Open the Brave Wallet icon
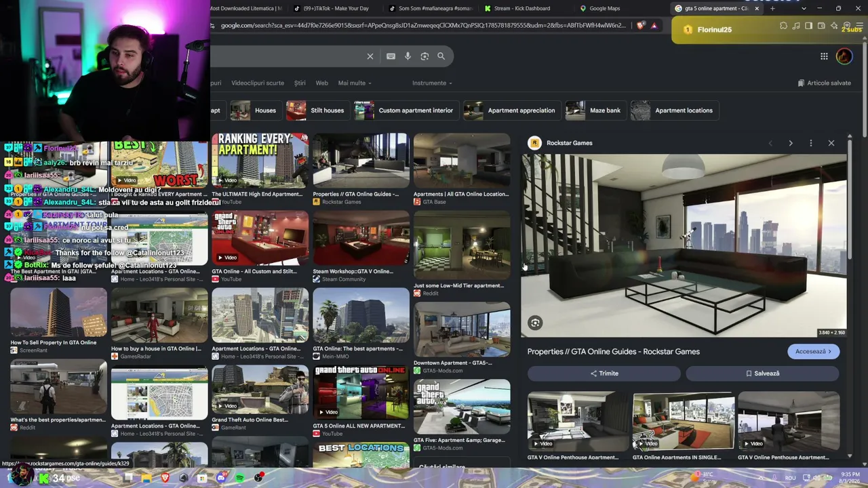The width and height of the screenshot is (868, 488). (x=821, y=26)
